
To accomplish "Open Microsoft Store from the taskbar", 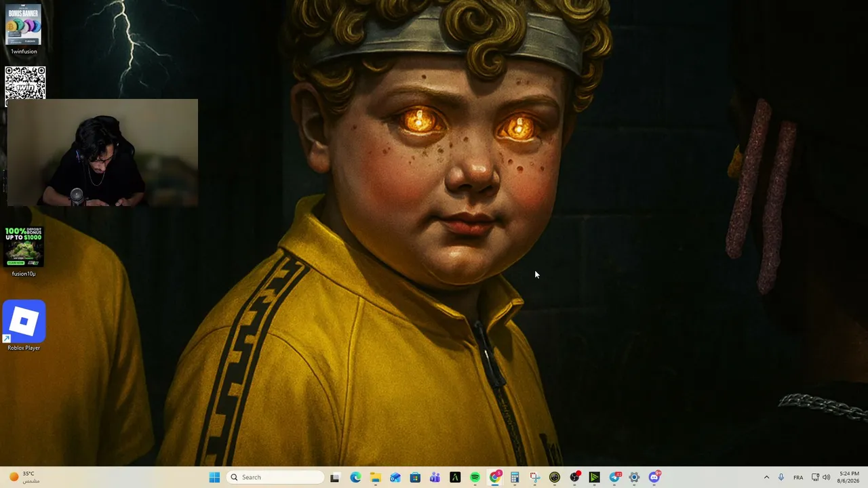I will pos(415,477).
